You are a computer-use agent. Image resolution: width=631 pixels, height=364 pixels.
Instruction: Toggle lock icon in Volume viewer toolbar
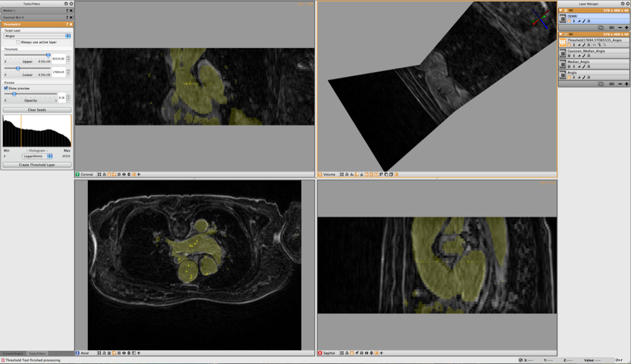point(347,175)
